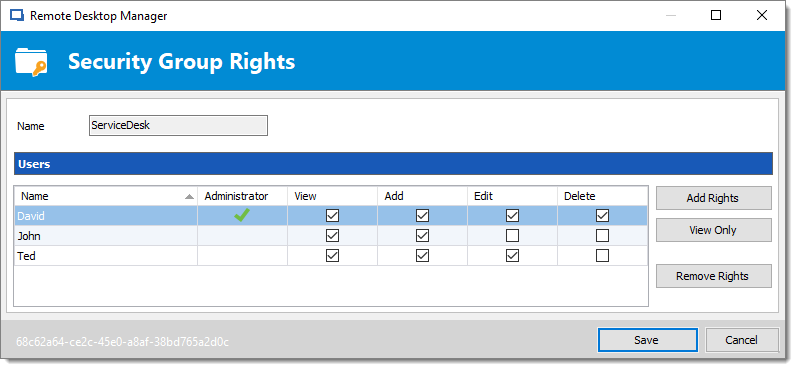
Task: Uncheck Delete right for David
Action: pyautogui.click(x=603, y=216)
